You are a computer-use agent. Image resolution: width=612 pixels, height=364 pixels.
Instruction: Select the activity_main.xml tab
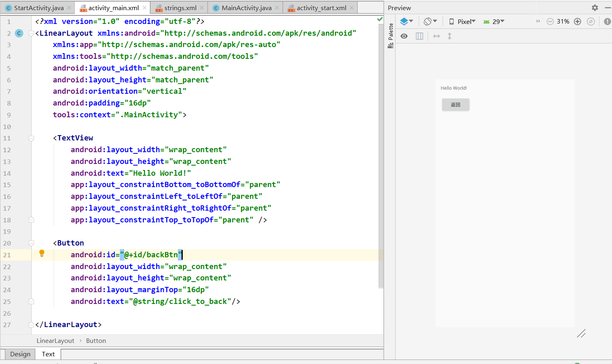113,8
